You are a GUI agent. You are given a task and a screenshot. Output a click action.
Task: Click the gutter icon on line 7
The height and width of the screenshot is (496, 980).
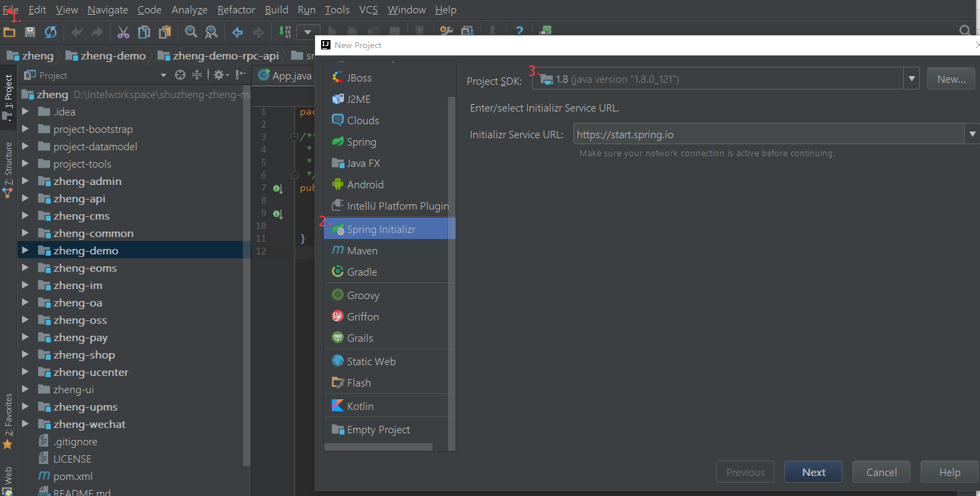tap(276, 188)
